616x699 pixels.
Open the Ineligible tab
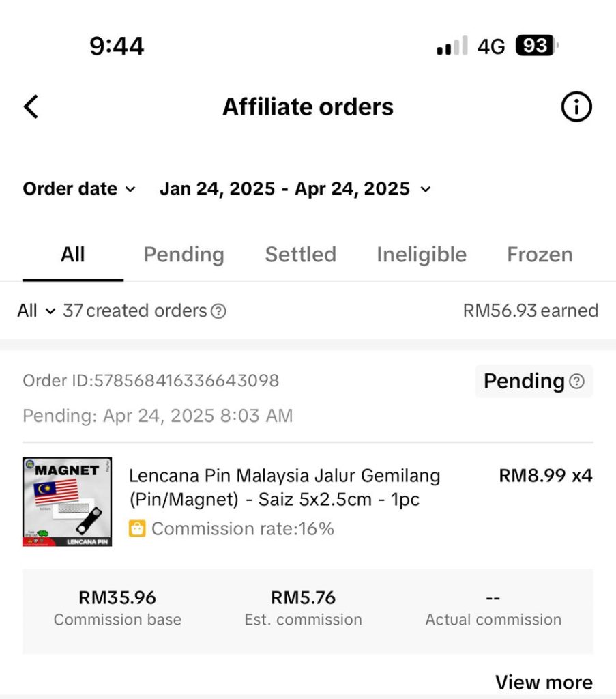(x=421, y=255)
